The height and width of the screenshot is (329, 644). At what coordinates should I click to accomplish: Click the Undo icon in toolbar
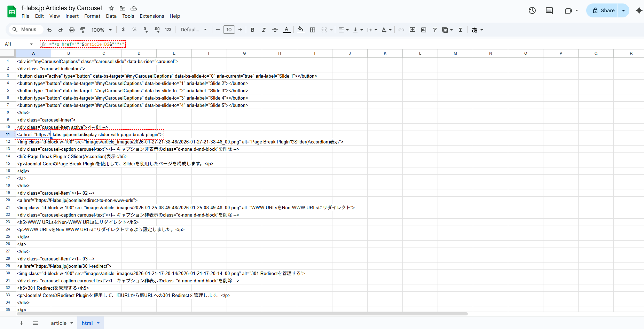[49, 30]
